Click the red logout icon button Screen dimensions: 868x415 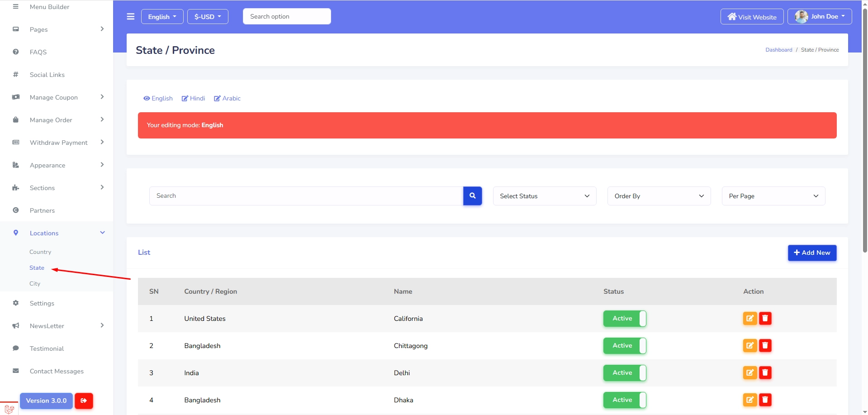[84, 401]
